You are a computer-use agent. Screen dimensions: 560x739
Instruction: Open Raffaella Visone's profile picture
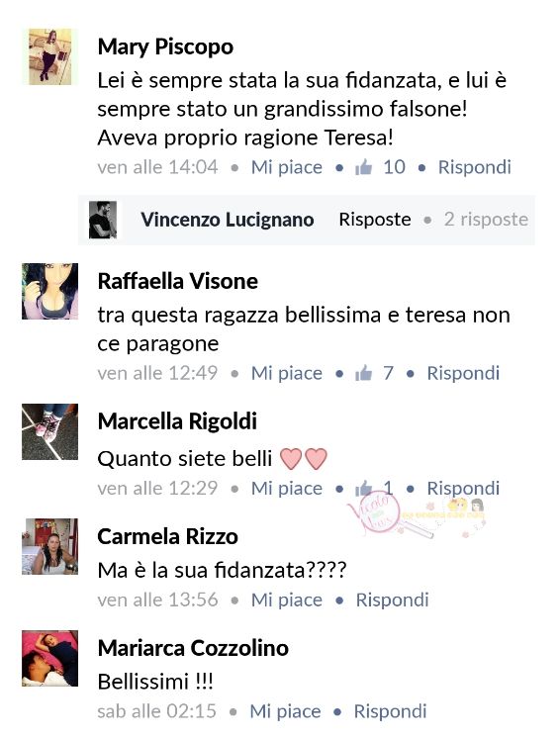(x=50, y=291)
